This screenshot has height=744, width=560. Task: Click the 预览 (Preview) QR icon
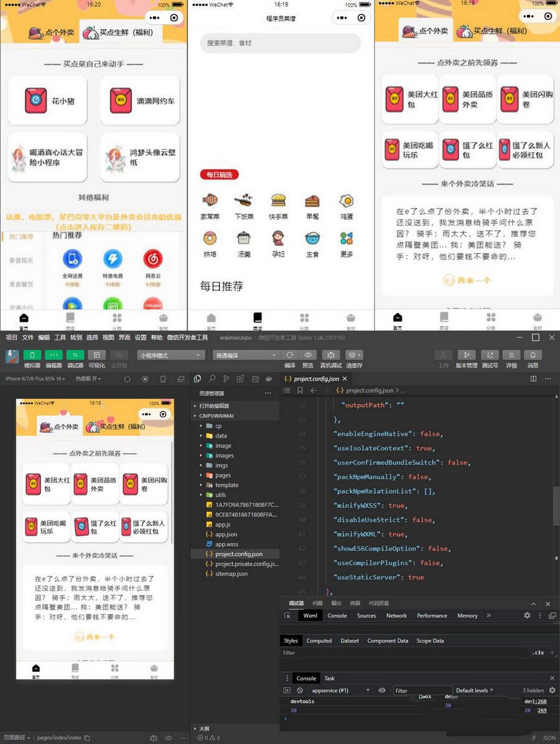tap(309, 353)
